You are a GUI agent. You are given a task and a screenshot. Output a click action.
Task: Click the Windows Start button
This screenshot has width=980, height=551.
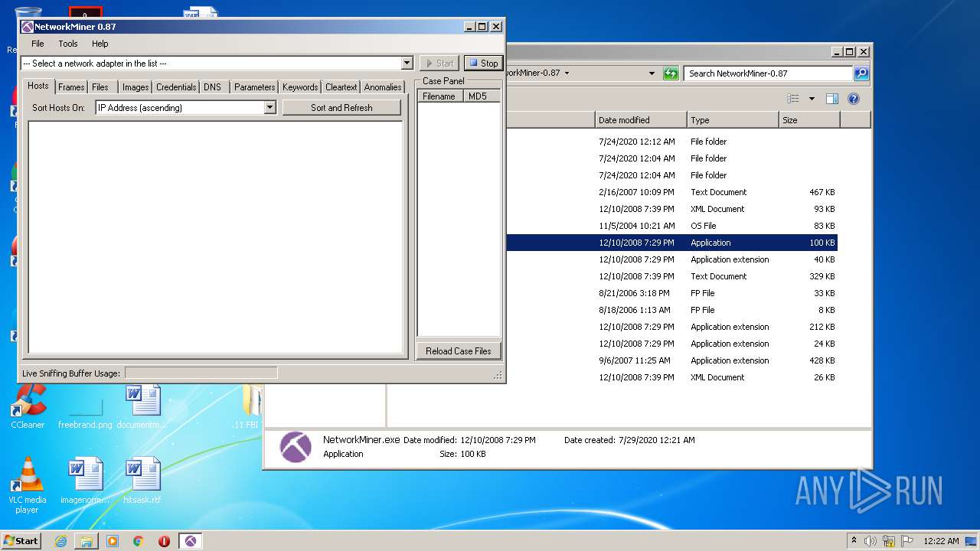click(21, 540)
